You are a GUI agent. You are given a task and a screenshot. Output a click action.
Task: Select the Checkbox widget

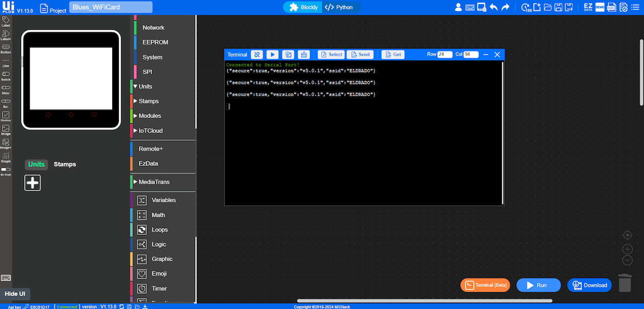coord(6,116)
